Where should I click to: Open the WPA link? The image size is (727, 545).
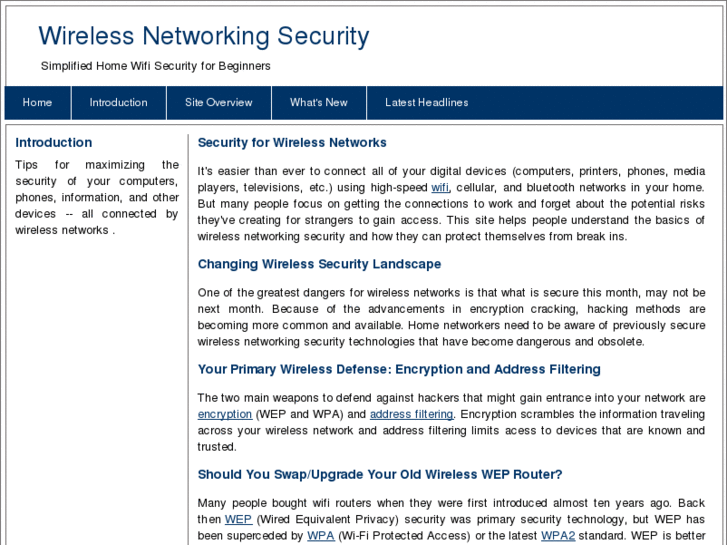tap(320, 536)
